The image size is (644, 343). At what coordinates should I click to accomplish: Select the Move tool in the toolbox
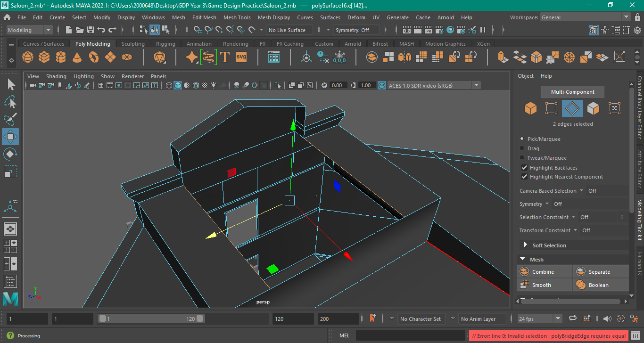(x=10, y=137)
